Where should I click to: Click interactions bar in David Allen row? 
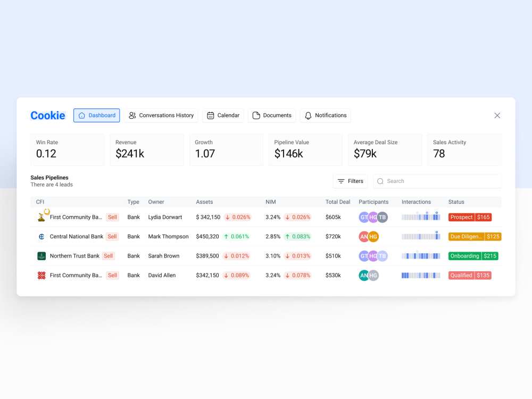[x=421, y=275]
